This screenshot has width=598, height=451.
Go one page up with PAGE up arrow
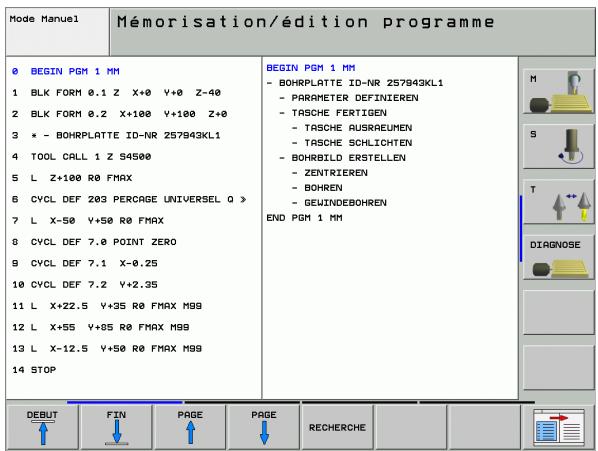pyautogui.click(x=190, y=427)
